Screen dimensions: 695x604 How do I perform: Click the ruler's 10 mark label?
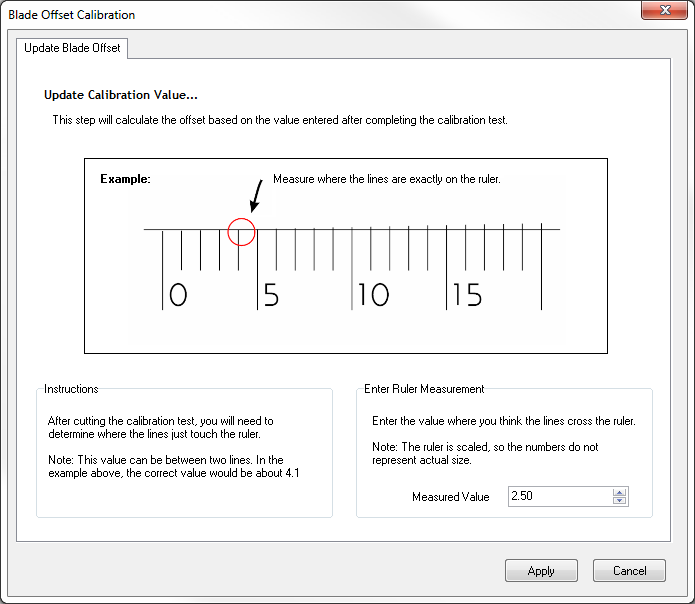(x=374, y=295)
